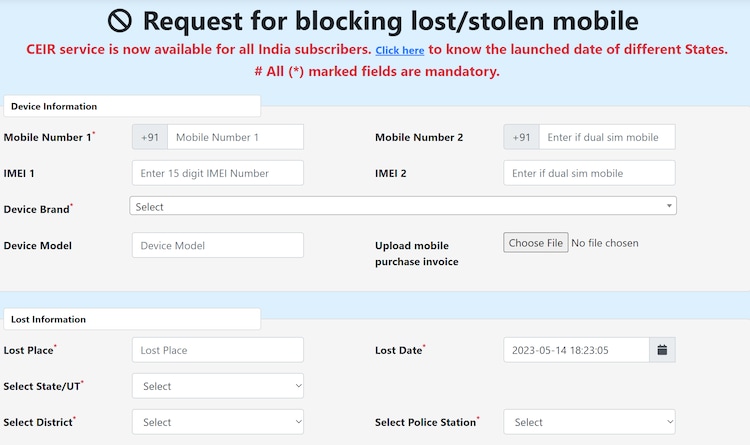The image size is (750, 445).
Task: Click into the Mobile Number 2 field
Action: pos(607,137)
